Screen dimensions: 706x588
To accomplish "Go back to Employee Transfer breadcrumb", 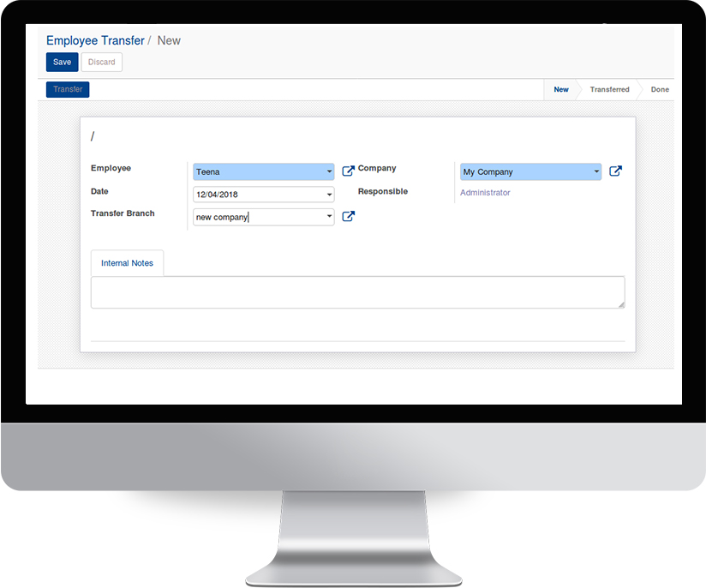I will 95,40.
